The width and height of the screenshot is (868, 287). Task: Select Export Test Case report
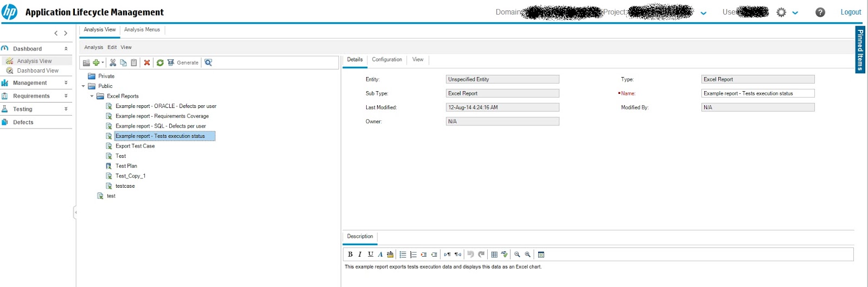click(x=135, y=146)
